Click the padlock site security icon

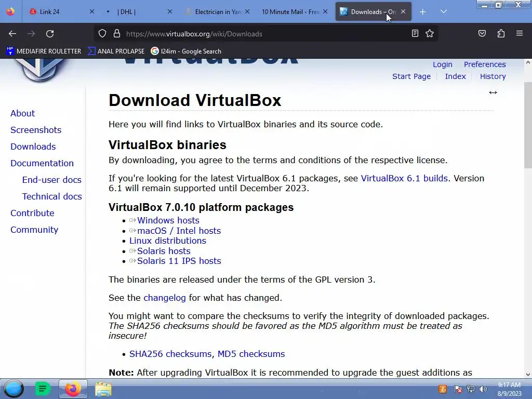click(x=117, y=34)
